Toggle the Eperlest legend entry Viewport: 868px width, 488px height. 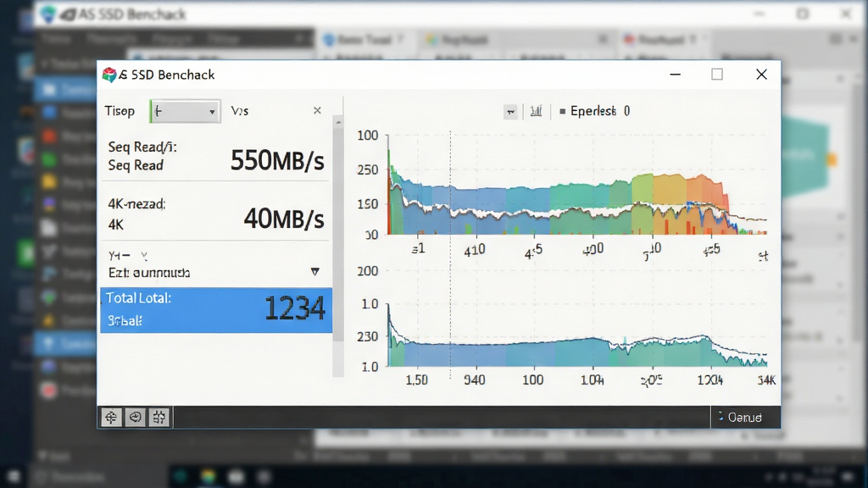pyautogui.click(x=594, y=111)
